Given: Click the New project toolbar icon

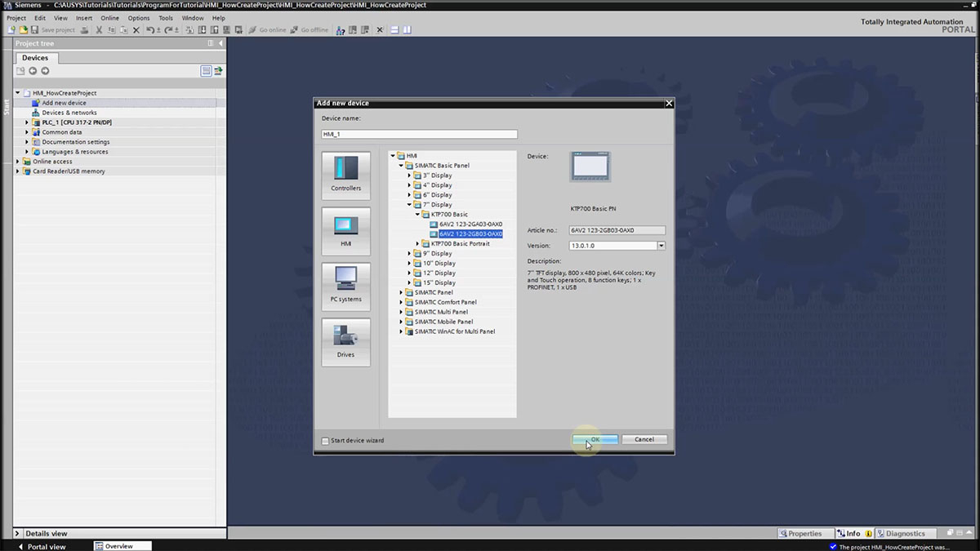Looking at the screenshot, I should 11,30.
